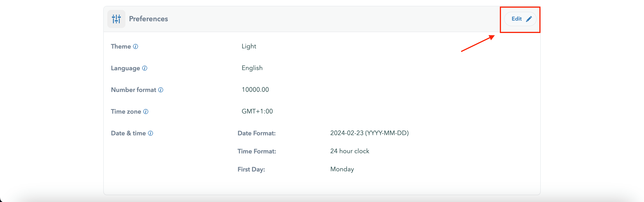The image size is (644, 202).
Task: Click the Date Format label
Action: (x=256, y=134)
